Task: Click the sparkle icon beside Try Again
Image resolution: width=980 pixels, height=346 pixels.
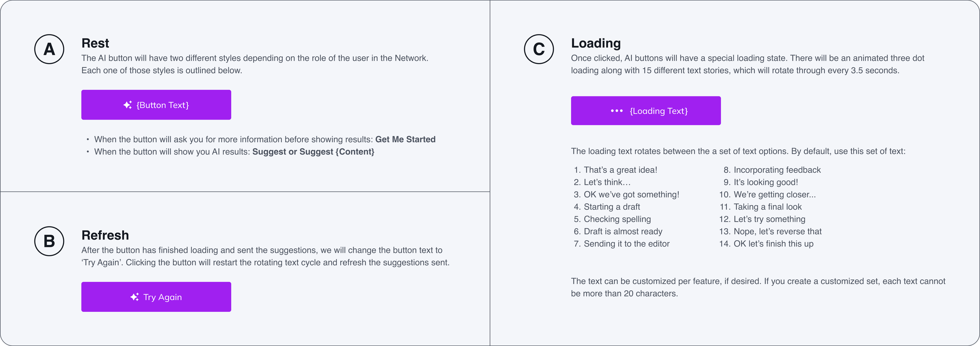Action: [x=134, y=297]
